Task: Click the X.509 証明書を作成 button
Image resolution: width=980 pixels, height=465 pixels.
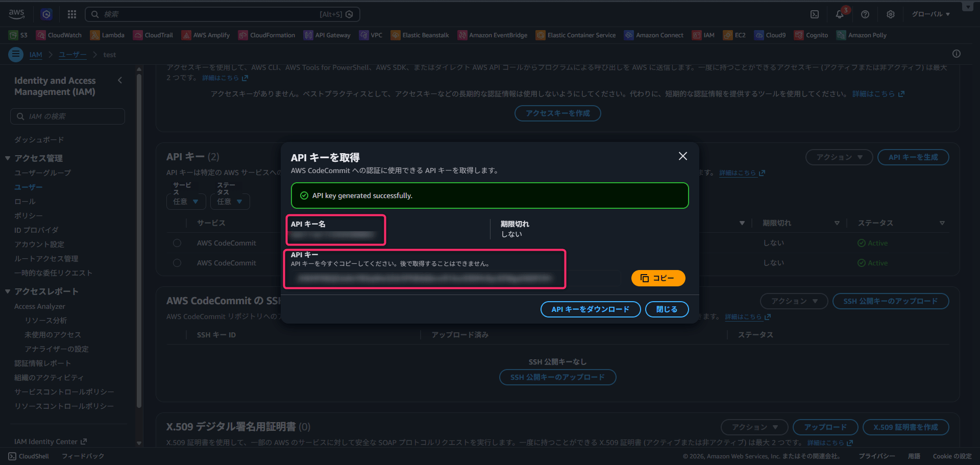Action: point(905,427)
